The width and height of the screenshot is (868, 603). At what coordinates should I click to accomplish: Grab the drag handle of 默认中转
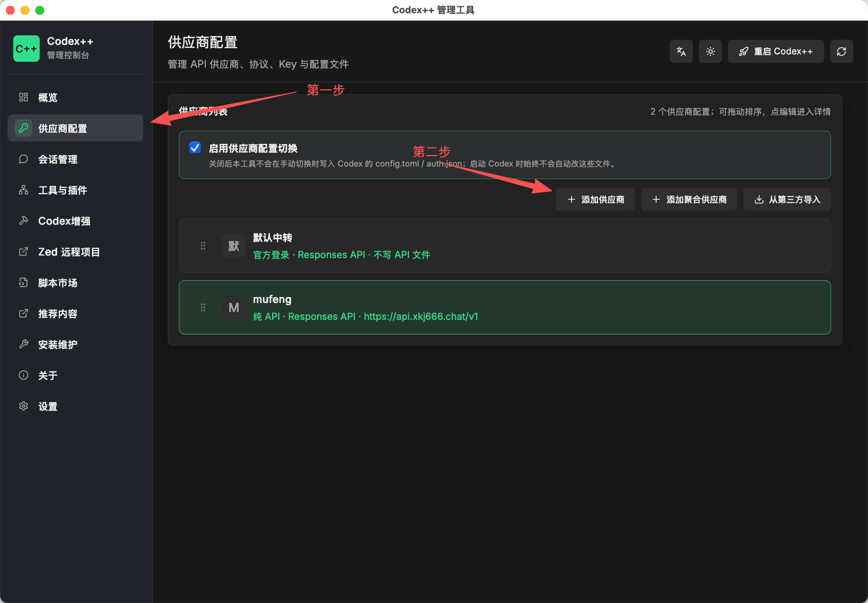(203, 246)
